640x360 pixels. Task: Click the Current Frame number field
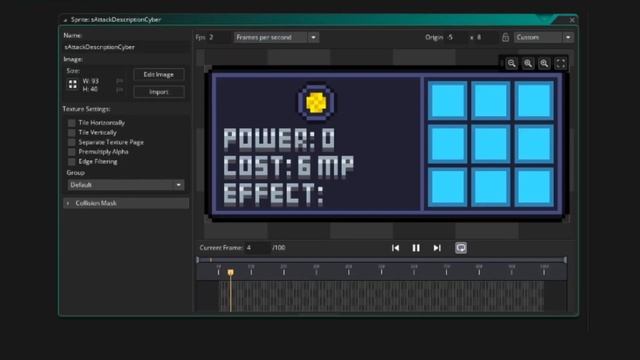pyautogui.click(x=258, y=248)
